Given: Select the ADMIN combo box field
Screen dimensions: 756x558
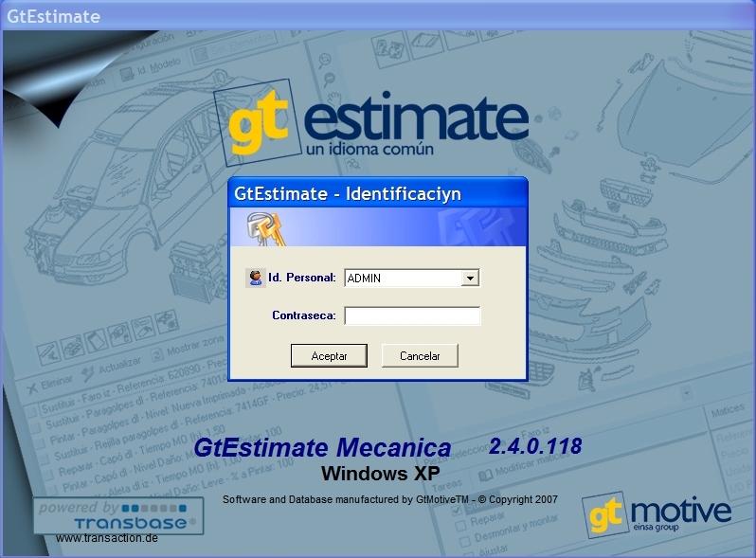Looking at the screenshot, I should (412, 278).
